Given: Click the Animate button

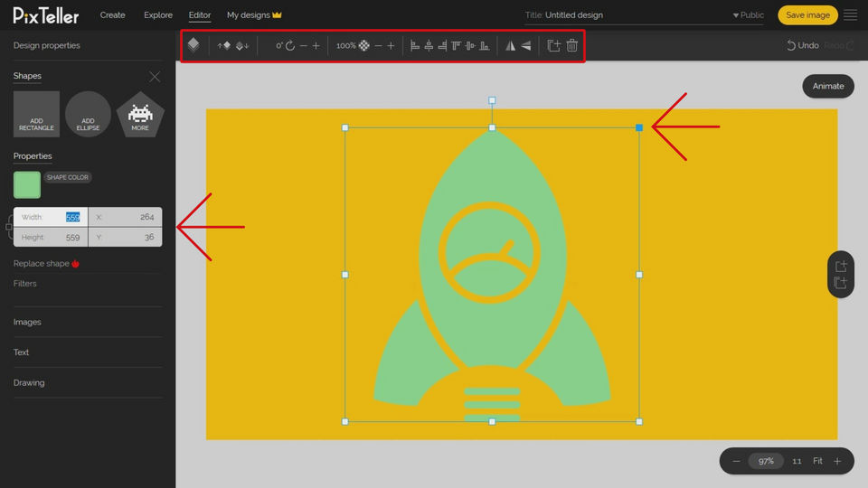Looking at the screenshot, I should coord(828,86).
